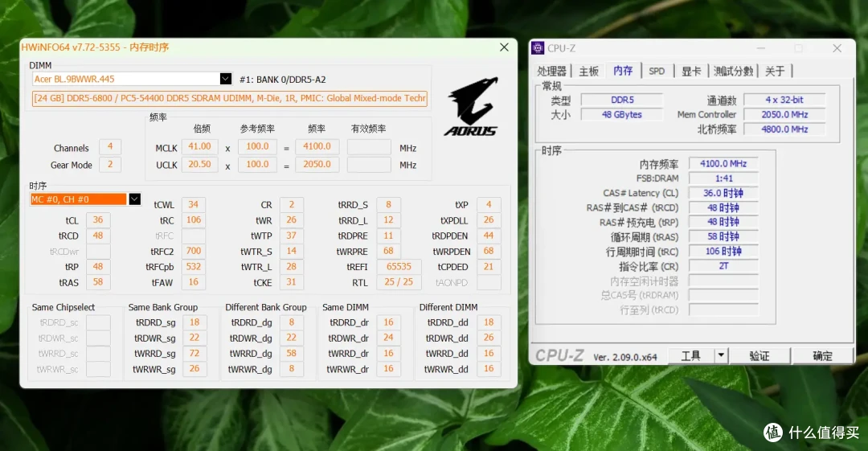
Task: Switch to the 测试分数 tab in CPU-Z
Action: 734,71
